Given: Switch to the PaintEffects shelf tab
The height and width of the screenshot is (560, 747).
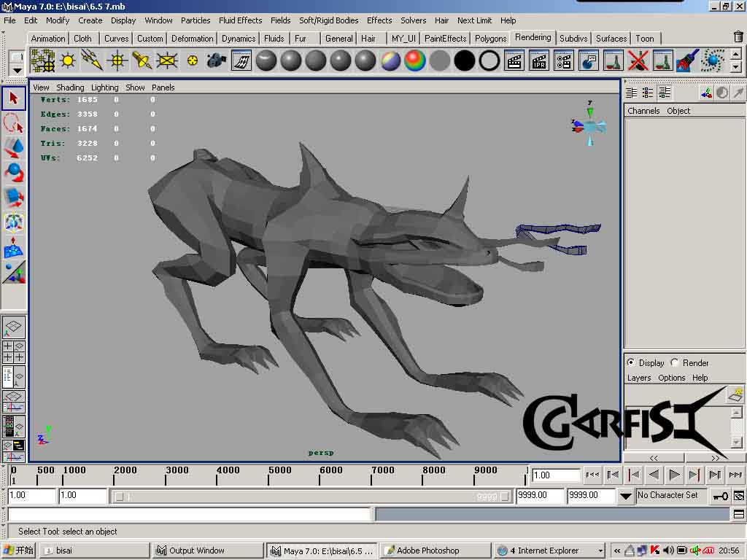Looking at the screenshot, I should [445, 39].
